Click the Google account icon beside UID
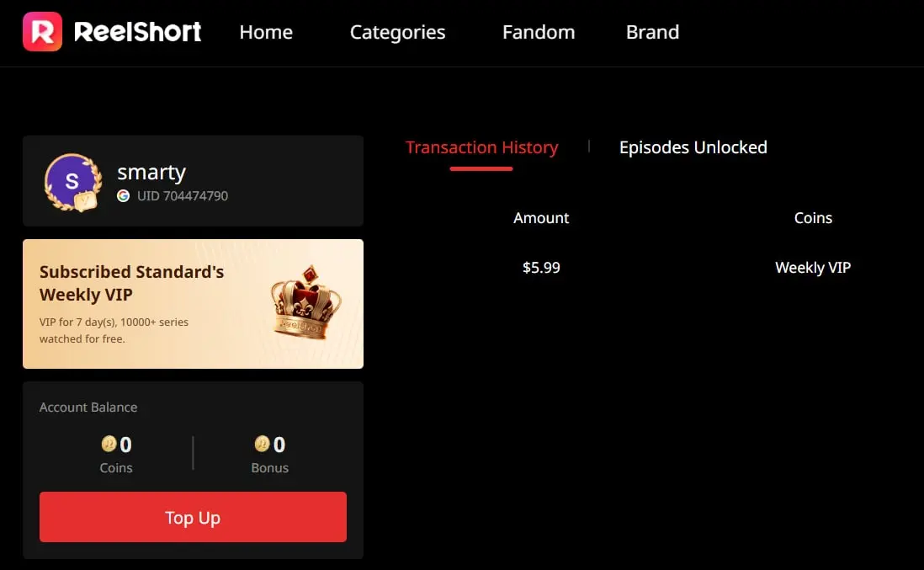924x570 pixels. pos(123,195)
